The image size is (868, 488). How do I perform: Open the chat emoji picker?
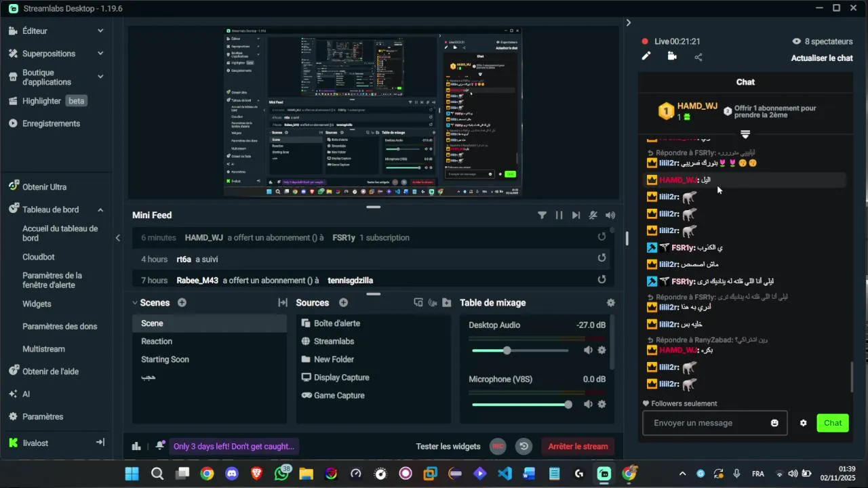pos(774,423)
